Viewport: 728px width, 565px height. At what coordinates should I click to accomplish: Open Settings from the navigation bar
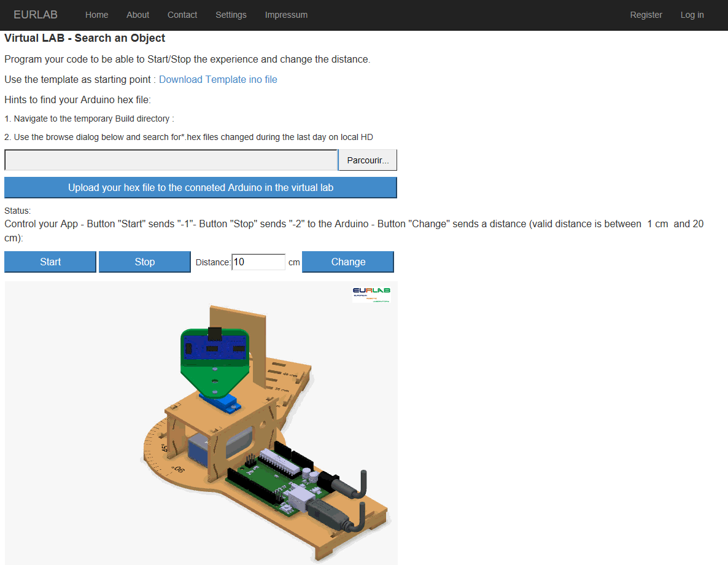tap(231, 15)
